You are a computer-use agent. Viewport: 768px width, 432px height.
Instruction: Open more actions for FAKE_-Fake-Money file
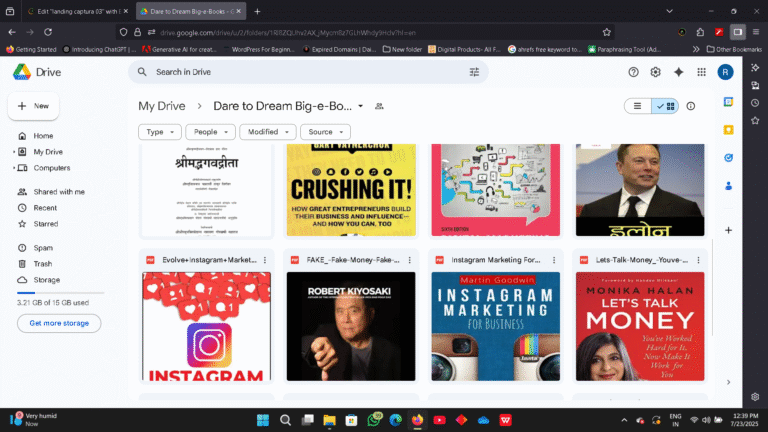tap(409, 260)
